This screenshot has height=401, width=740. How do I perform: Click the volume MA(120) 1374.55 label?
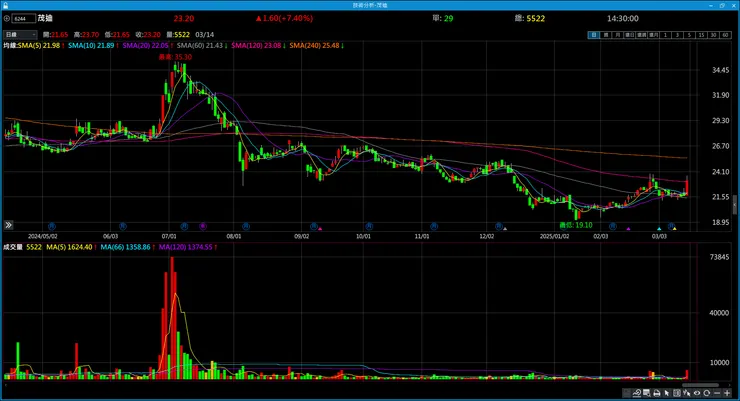[x=185, y=247]
